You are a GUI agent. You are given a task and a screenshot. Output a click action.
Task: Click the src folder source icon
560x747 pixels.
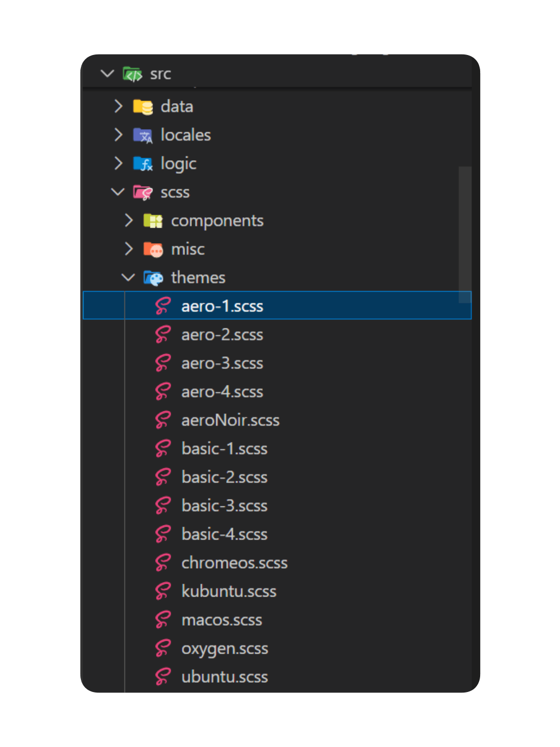point(133,74)
